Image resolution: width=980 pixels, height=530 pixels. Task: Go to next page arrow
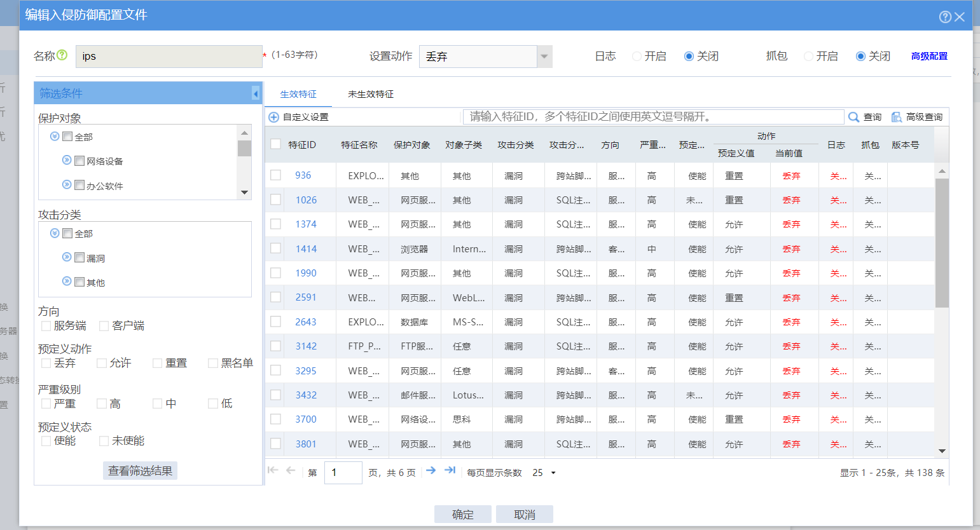431,470
